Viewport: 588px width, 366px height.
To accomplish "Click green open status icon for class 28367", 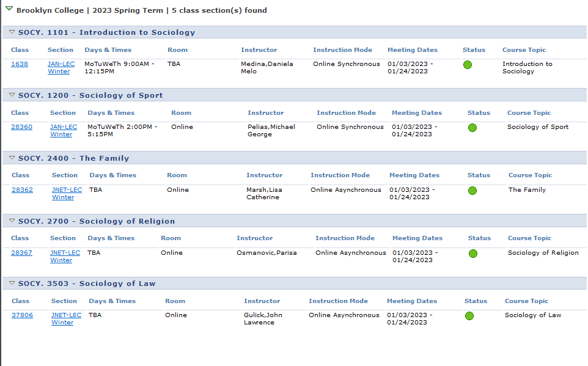I will [x=473, y=254].
